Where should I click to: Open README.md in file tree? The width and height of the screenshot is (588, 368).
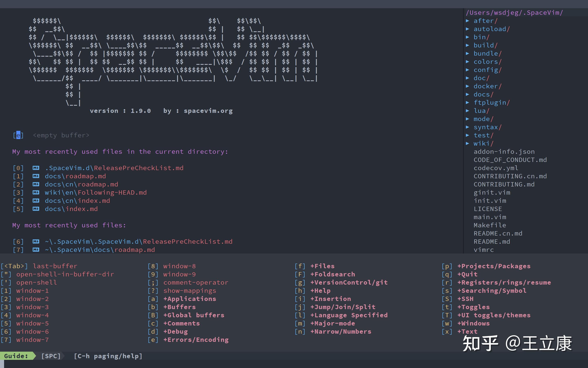click(492, 242)
